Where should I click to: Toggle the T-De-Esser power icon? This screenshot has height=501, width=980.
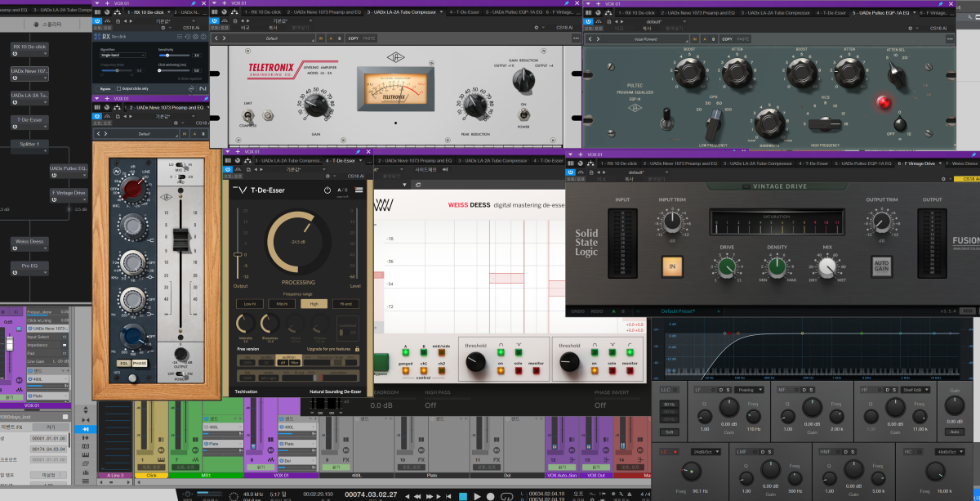(x=327, y=190)
